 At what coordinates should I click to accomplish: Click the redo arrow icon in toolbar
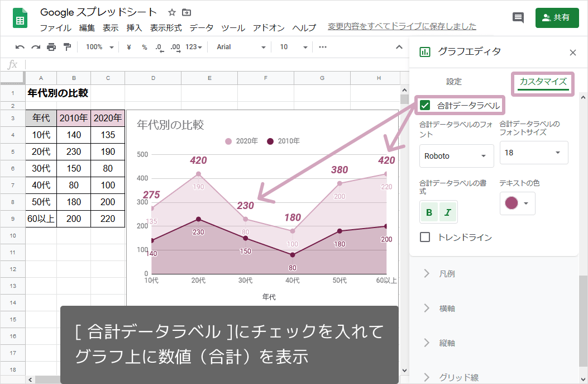point(36,47)
